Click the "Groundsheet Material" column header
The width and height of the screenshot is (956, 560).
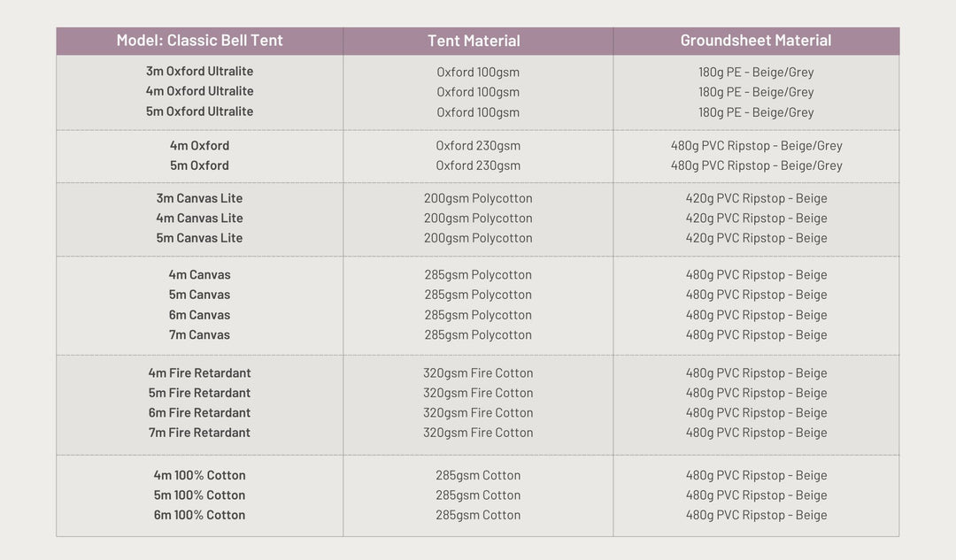[x=755, y=41]
